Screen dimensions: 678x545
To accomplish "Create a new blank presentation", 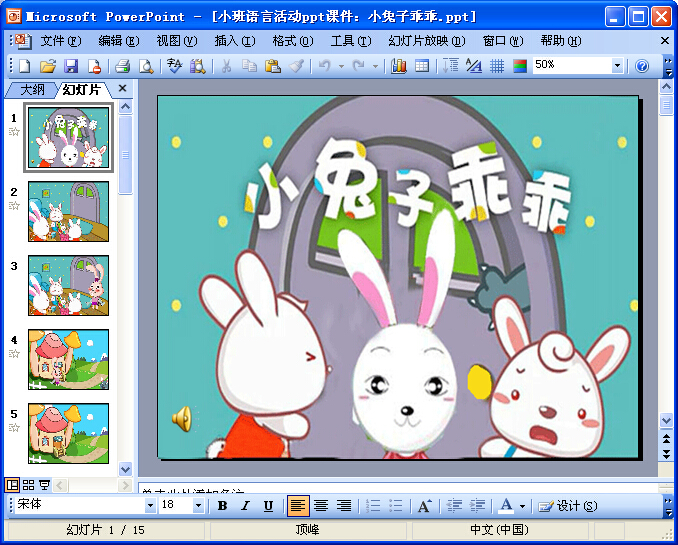I will [25, 66].
